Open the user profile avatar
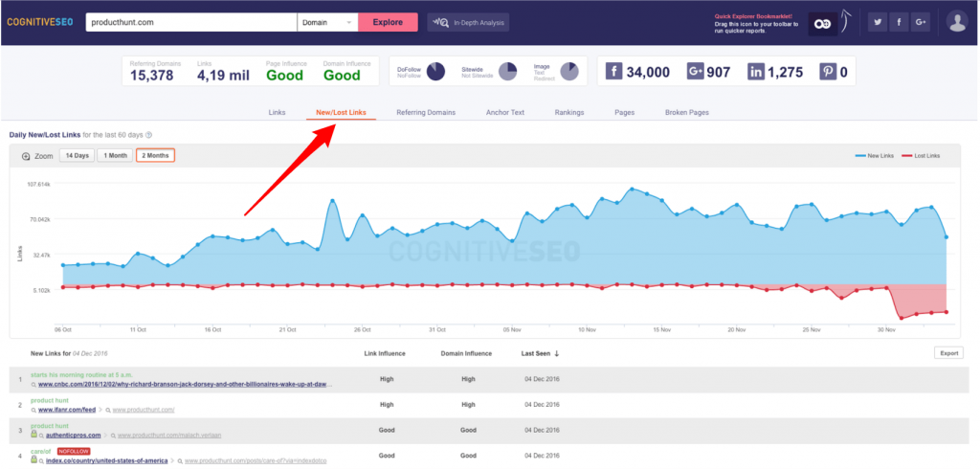The image size is (980, 470). point(957,21)
